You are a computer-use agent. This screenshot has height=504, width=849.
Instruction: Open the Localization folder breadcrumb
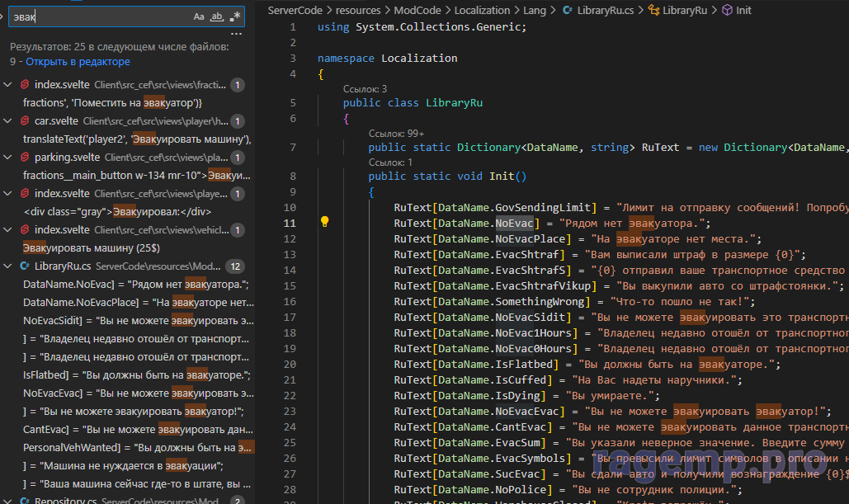[482, 11]
